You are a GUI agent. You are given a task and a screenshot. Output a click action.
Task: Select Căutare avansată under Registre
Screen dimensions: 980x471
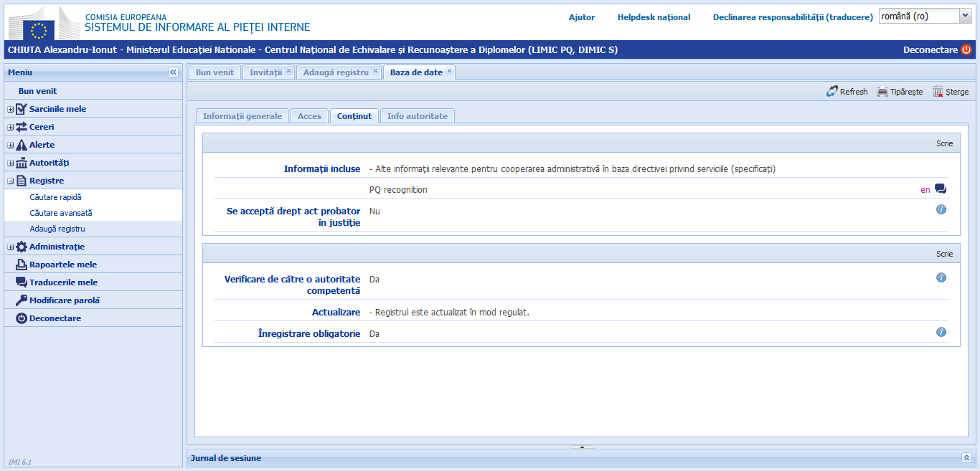(x=61, y=213)
